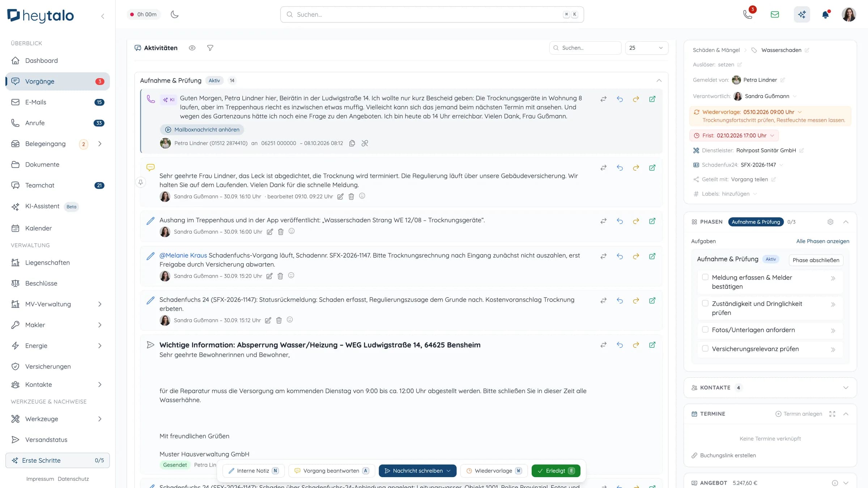Screen dimensions: 868x488
Task: Click 'Alle Phasen anzeigen' link
Action: pyautogui.click(x=822, y=241)
